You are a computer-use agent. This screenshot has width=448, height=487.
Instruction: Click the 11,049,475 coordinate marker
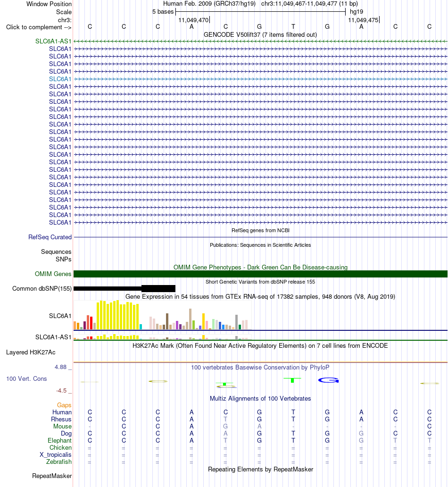(363, 20)
